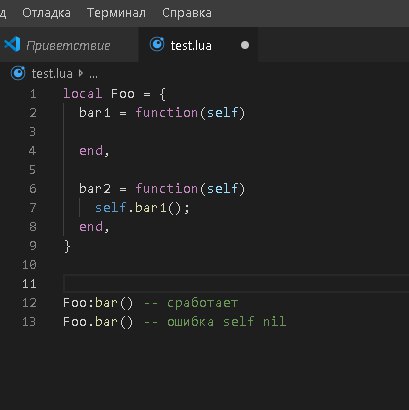
Task: Click the Foo:bar() call on line 12
Action: [x=98, y=303]
